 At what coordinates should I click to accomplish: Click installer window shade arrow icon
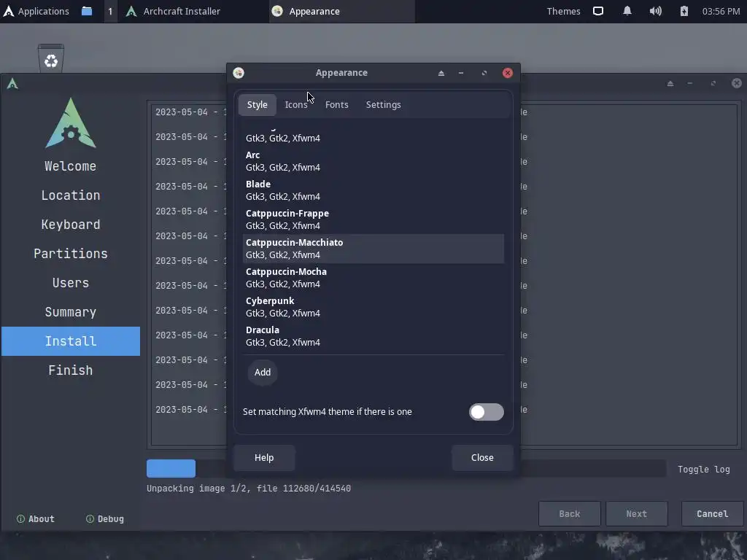pos(670,83)
